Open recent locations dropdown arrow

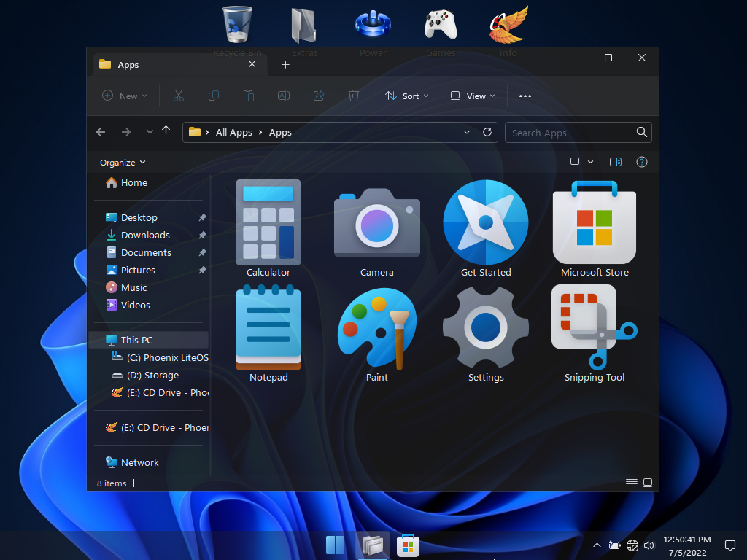point(150,132)
